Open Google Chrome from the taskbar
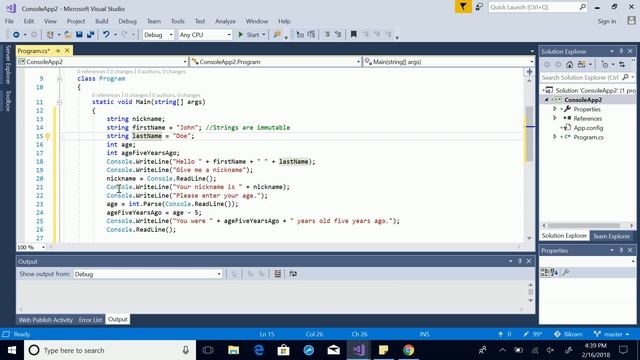 click(408, 350)
